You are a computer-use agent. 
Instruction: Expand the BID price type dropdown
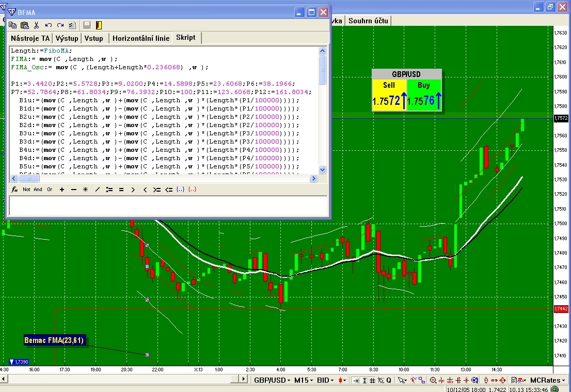coord(325,380)
